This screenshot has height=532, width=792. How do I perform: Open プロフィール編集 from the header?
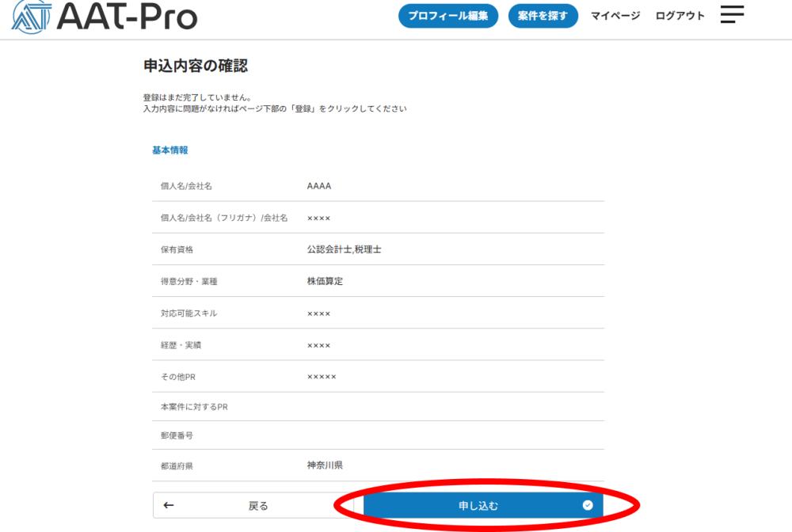[x=447, y=16]
